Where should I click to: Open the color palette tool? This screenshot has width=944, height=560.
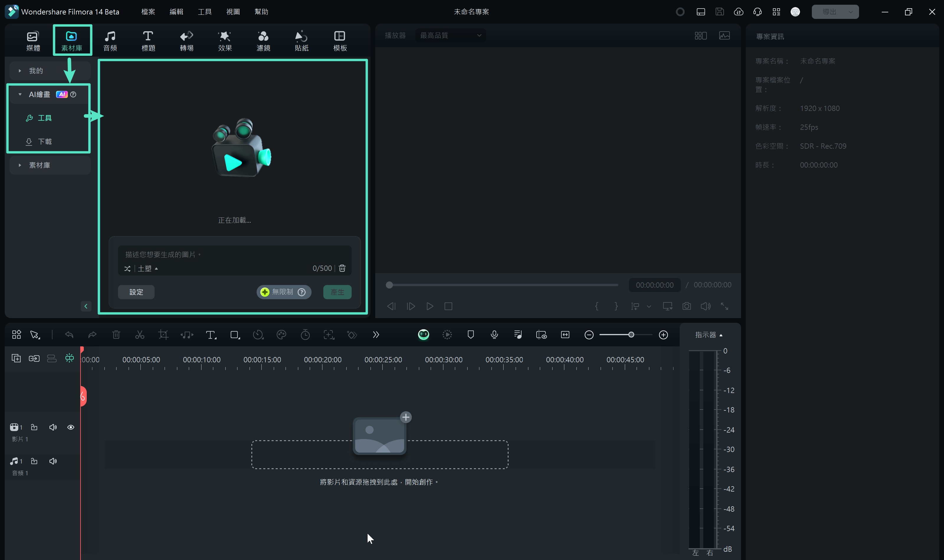[x=281, y=335]
